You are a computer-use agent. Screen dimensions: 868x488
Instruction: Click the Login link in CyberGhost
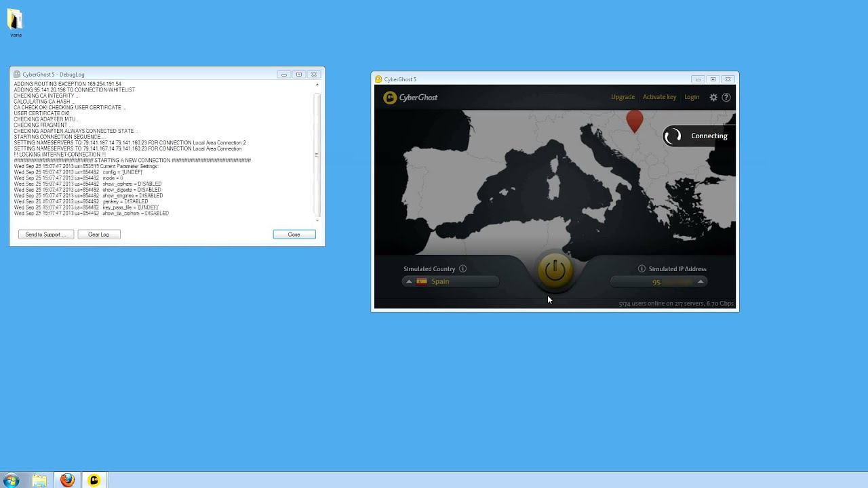click(x=692, y=97)
